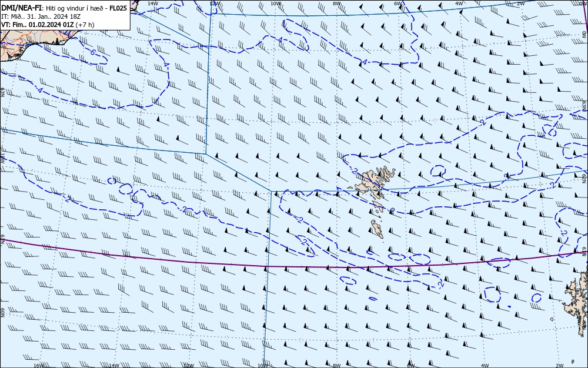Click the chart title "DMI/NEA-FI: Hiti og vindur í hæð - FL025"
This screenshot has height=368, width=588.
64,8
